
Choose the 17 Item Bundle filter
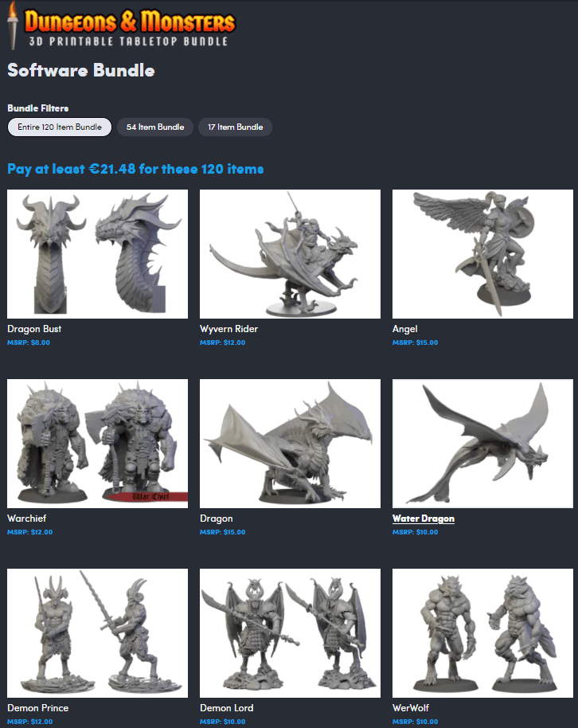(x=235, y=127)
